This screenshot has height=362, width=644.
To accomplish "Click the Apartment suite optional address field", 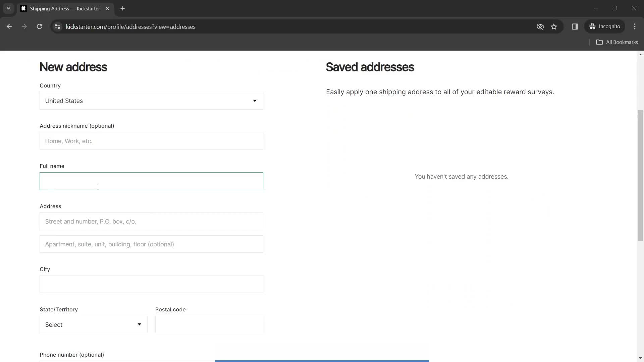I will click(x=151, y=244).
